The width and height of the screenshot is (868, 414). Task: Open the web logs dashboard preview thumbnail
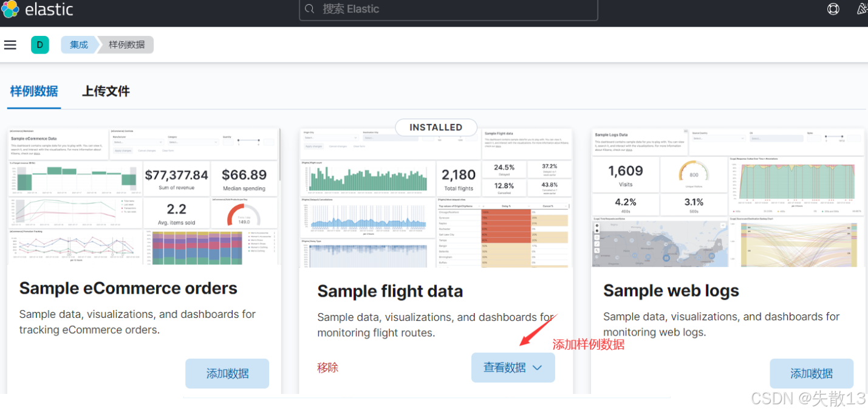pyautogui.click(x=728, y=198)
